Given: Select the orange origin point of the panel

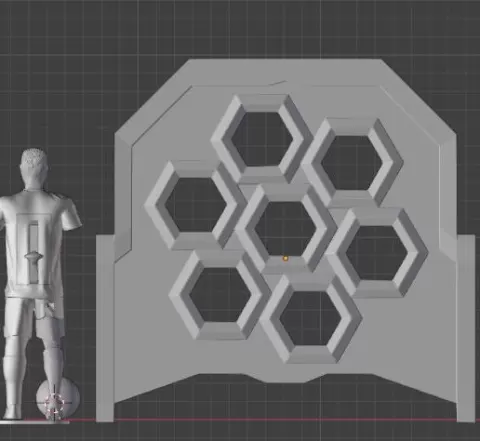Looking at the screenshot, I should click(285, 258).
